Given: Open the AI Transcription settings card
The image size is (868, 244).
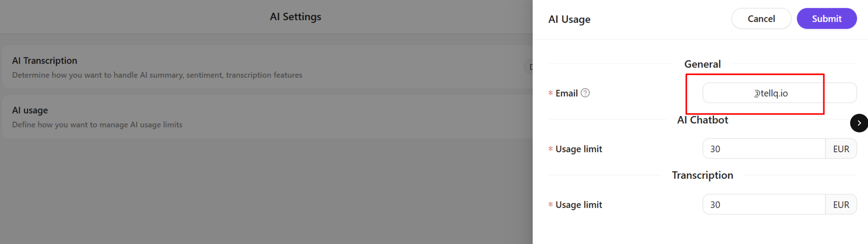Looking at the screenshot, I should point(267,67).
